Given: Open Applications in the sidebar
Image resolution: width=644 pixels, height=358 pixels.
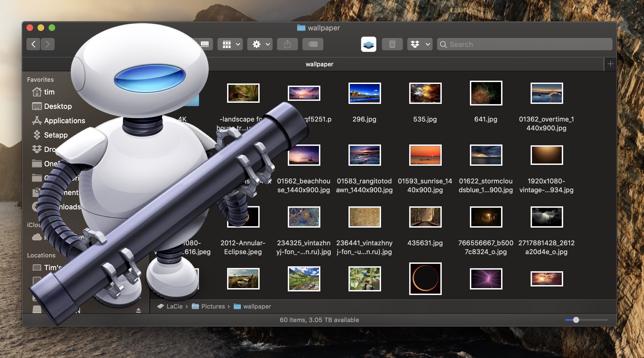Looking at the screenshot, I should [64, 121].
